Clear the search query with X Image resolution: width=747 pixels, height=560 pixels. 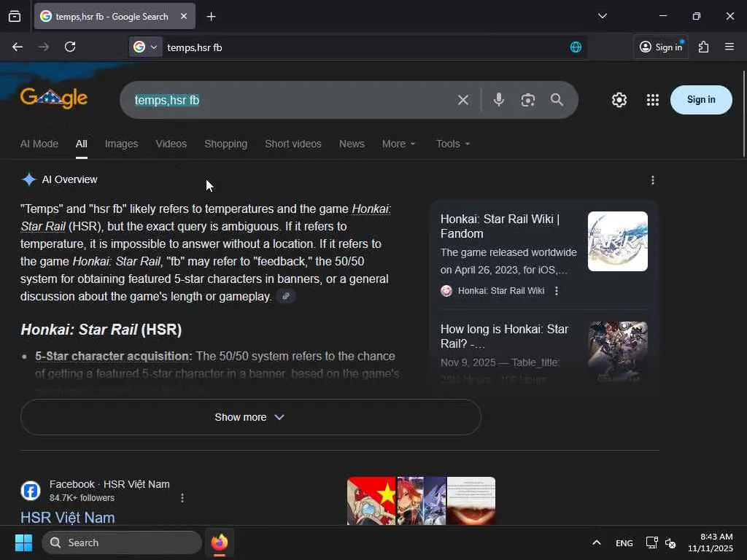click(463, 100)
